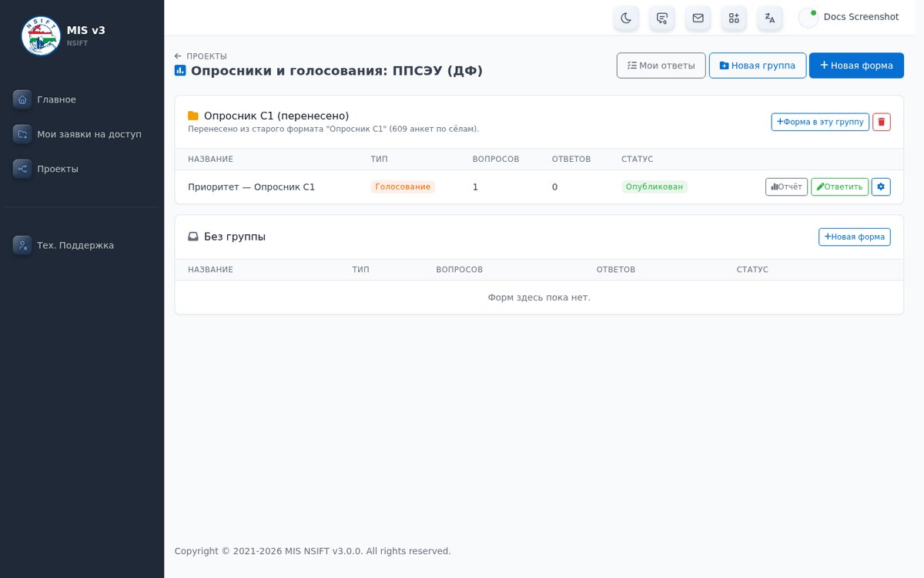Click the orange folder icon of Опросник С1
This screenshot has height=578, width=924.
click(x=193, y=116)
